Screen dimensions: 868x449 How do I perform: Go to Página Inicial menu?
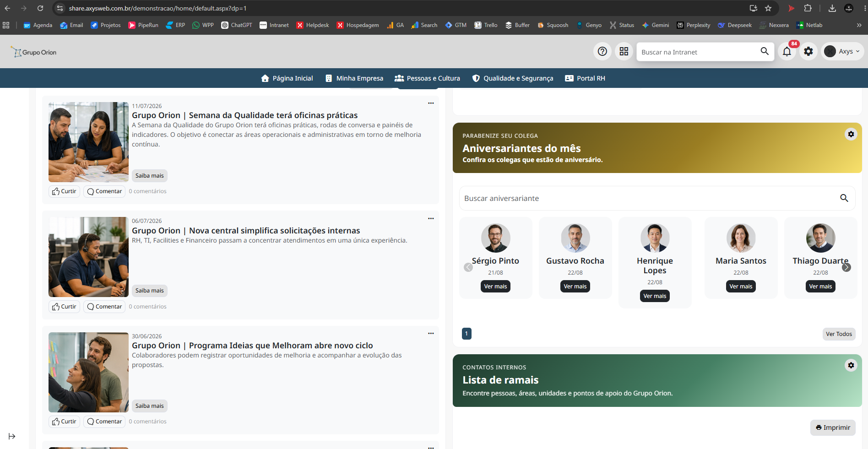287,78
